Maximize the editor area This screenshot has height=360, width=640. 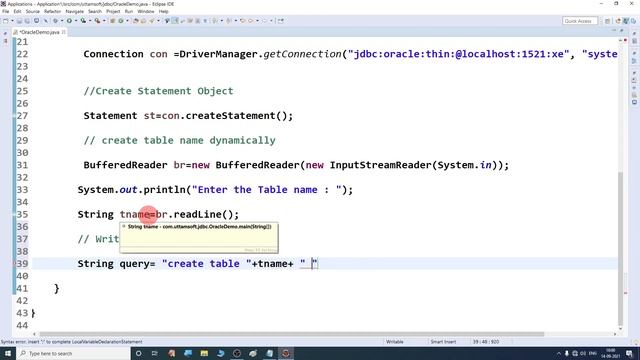pos(622,31)
